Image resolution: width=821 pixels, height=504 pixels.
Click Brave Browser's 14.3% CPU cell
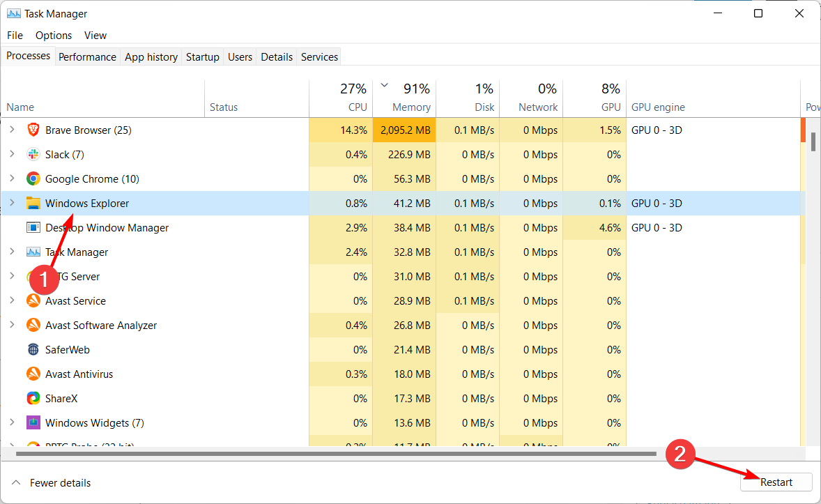(x=341, y=130)
